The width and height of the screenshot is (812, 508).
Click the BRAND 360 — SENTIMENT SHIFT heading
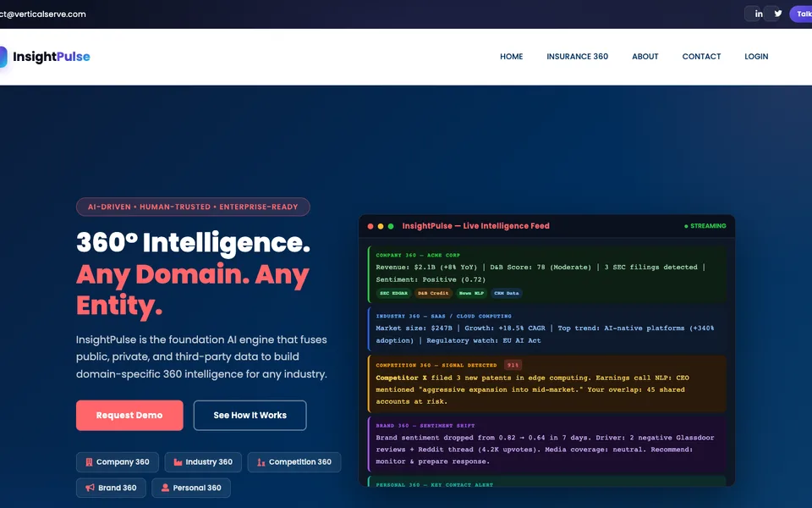click(x=425, y=426)
